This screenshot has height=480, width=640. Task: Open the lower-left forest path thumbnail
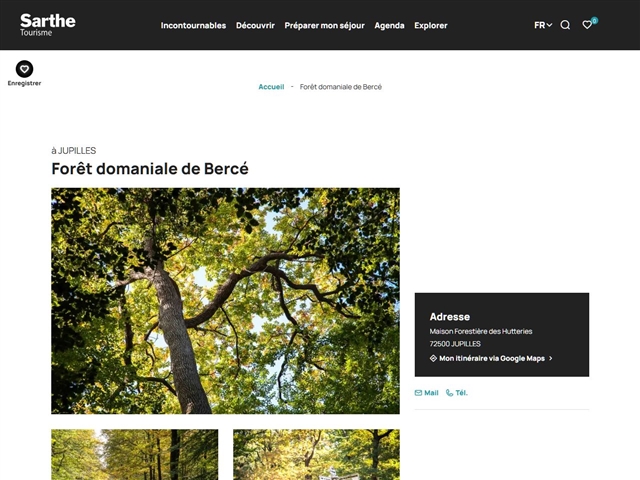(x=135, y=454)
